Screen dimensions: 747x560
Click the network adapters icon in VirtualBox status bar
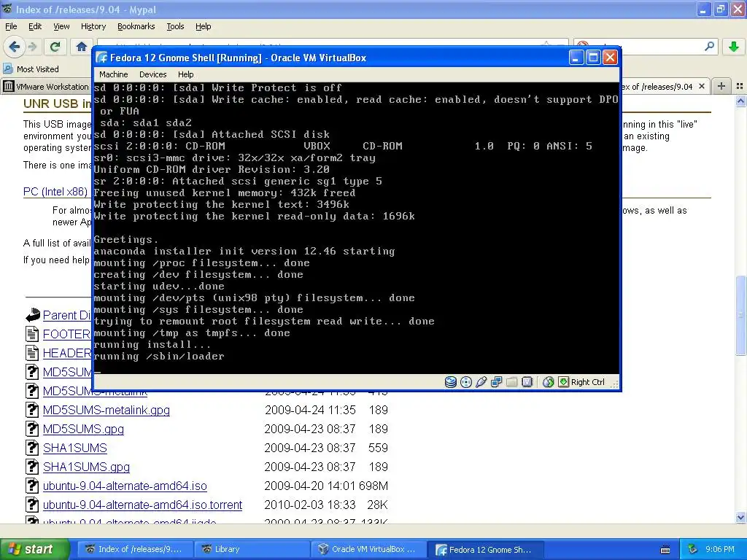click(x=496, y=382)
